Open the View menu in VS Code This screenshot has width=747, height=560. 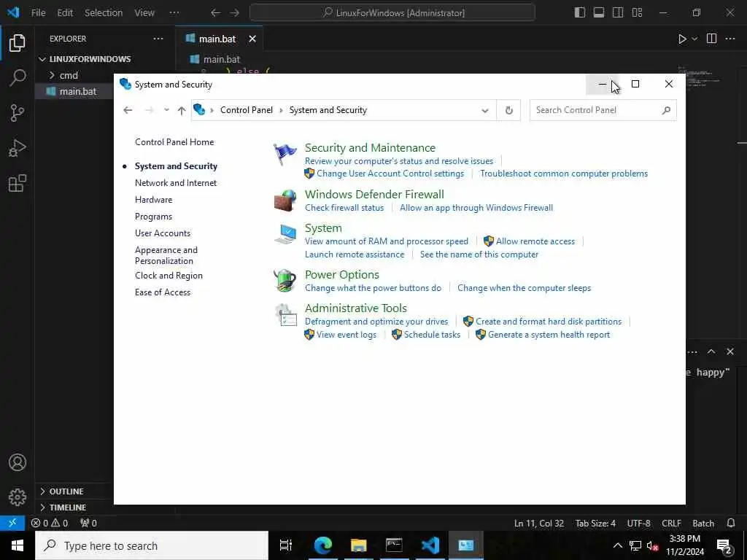tap(144, 12)
